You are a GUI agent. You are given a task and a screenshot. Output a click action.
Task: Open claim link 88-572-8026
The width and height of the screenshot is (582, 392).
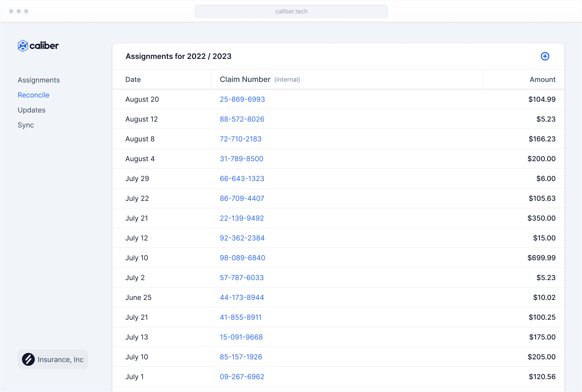click(x=242, y=119)
